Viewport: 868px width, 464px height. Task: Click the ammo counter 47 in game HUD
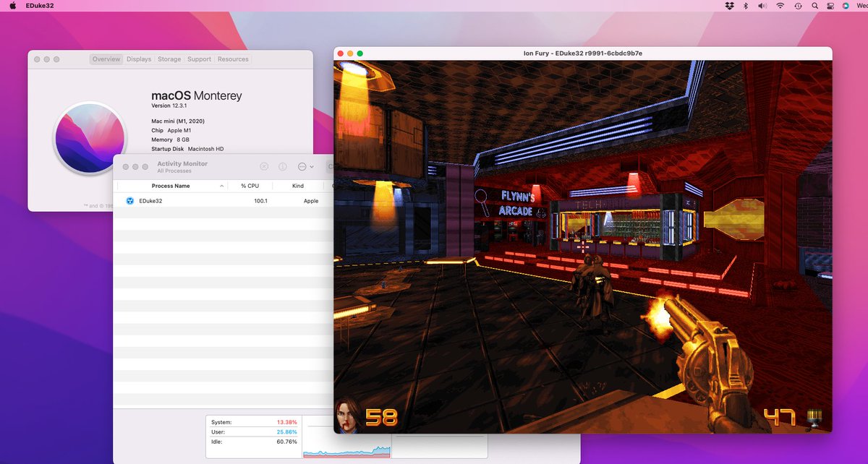point(780,418)
